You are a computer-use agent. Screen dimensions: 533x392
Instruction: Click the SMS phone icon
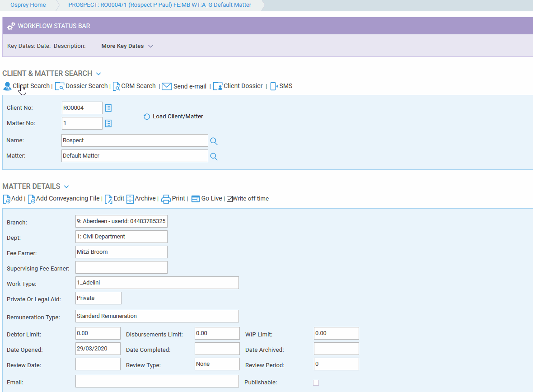[274, 86]
